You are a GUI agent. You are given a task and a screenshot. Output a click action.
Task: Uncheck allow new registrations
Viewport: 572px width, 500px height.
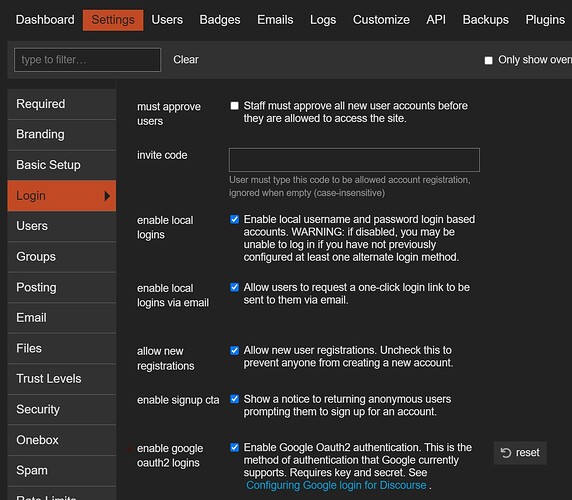pos(235,350)
